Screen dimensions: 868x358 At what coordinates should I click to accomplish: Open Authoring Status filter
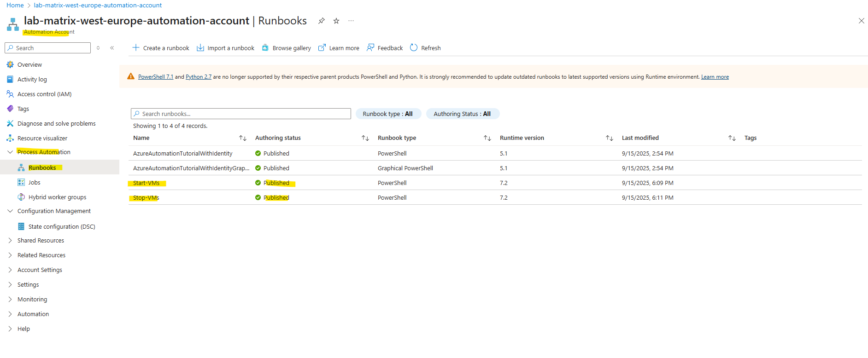point(463,114)
